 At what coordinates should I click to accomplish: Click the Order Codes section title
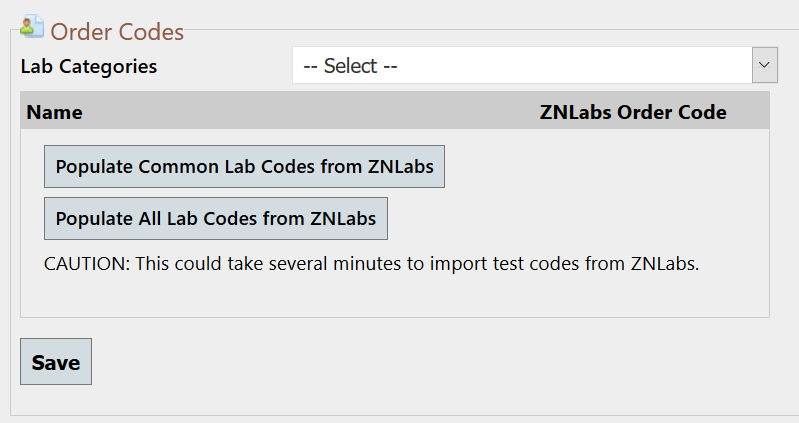[x=117, y=32]
